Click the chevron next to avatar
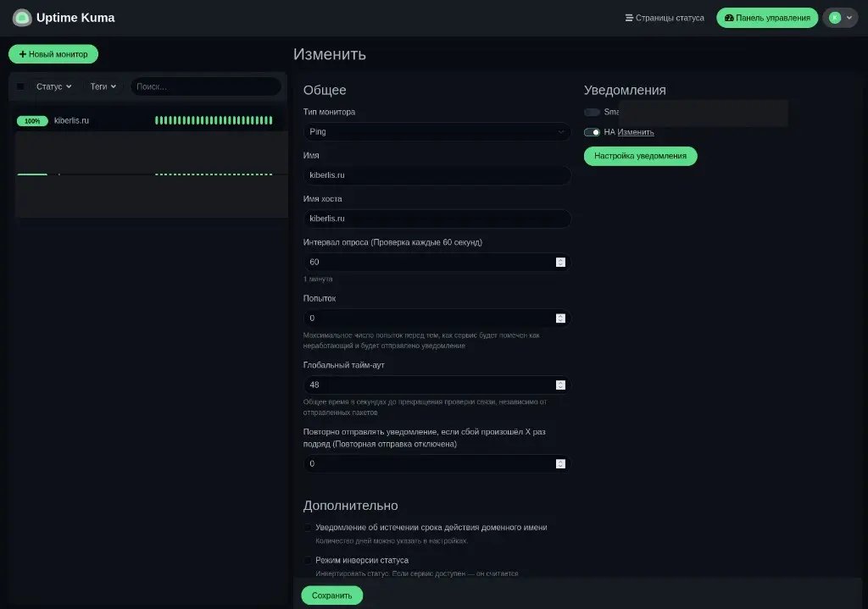 [x=849, y=18]
